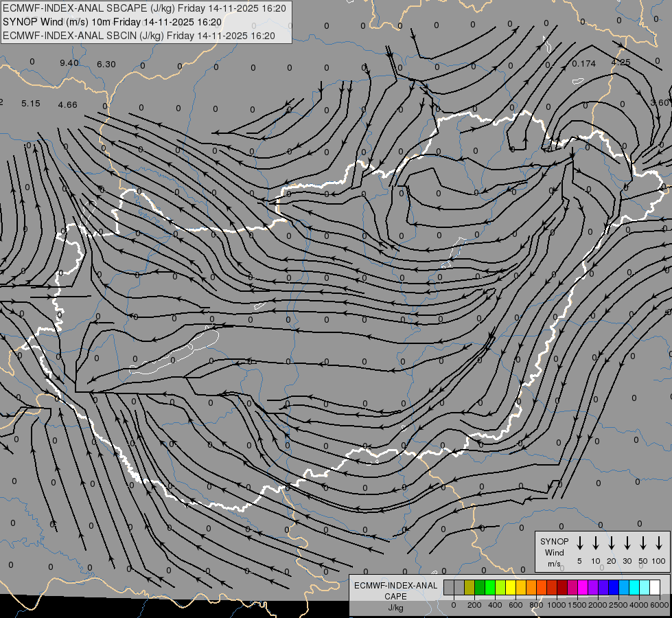Screen dimensions: 672x618
Task: Click the 400 tick label on color scale
Action: pyautogui.click(x=495, y=605)
